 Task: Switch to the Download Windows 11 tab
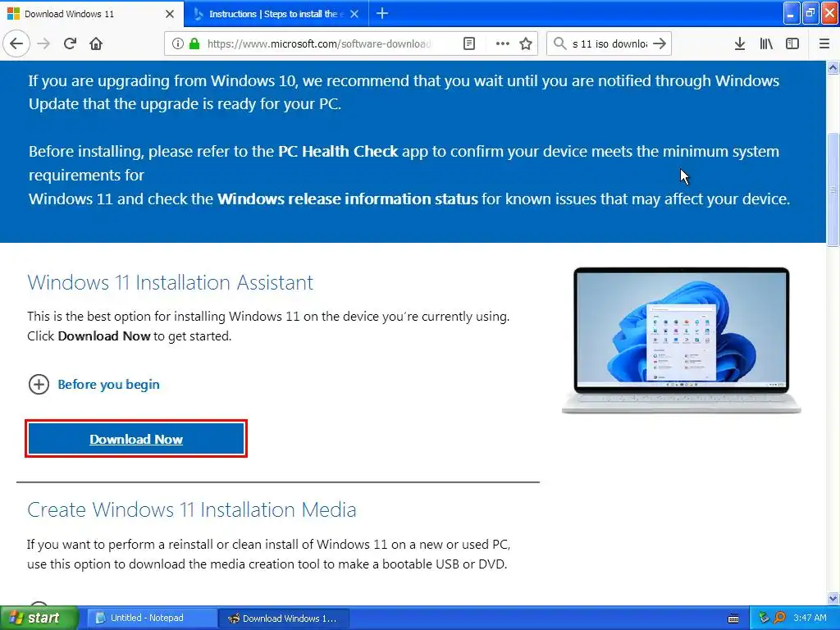(x=91, y=14)
